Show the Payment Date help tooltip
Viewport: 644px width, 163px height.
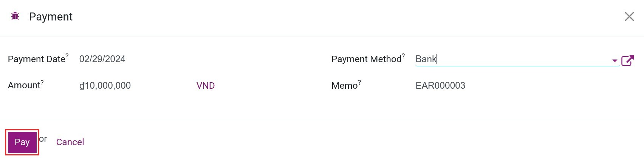[67, 56]
